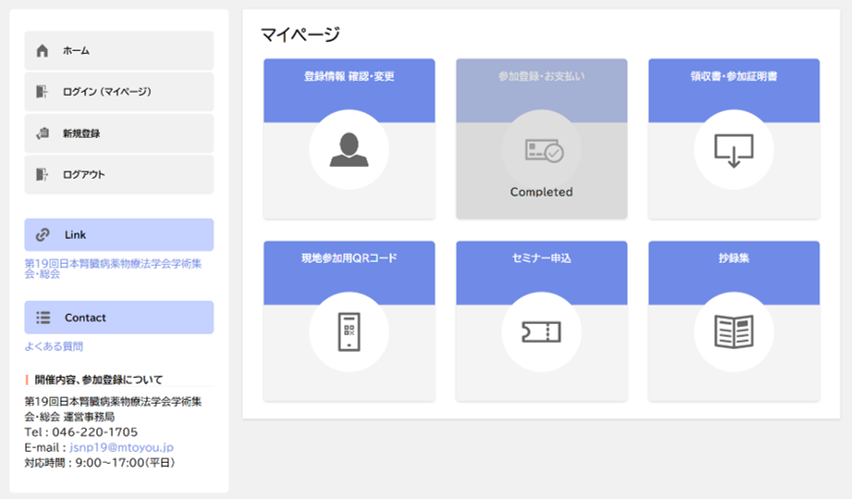Screen dimensions: 852x499
Task: Go to ホーム in the sidebar
Action: point(119,51)
